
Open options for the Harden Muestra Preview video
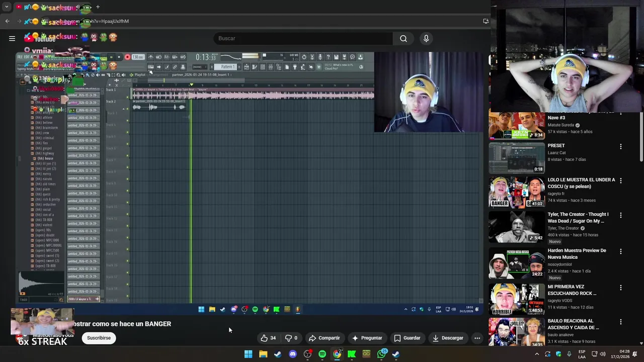point(620,252)
